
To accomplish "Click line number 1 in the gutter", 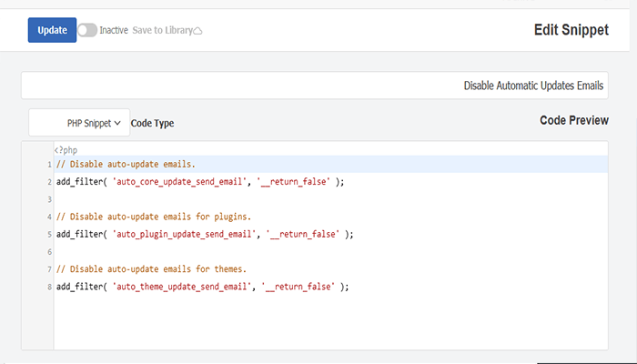I will tap(47, 165).
